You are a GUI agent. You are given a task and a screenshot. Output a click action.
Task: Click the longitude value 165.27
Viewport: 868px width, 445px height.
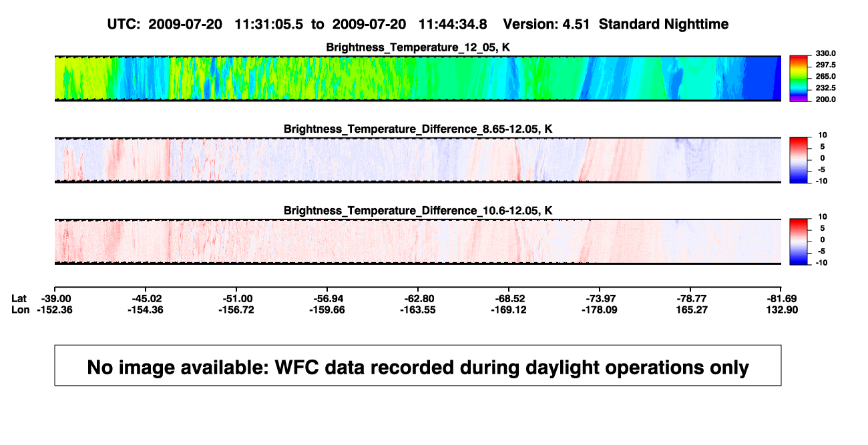pyautogui.click(x=692, y=310)
